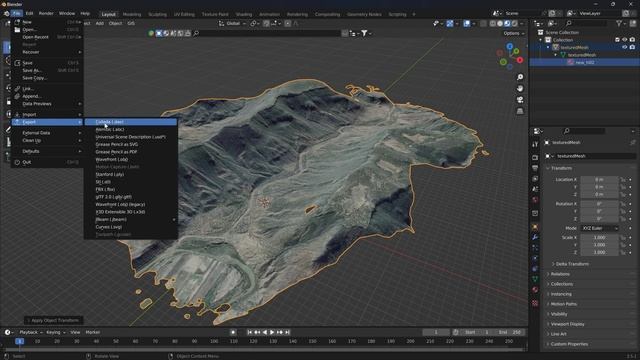Toggle X-ray display button
The width and height of the screenshot is (640, 360).
[483, 24]
